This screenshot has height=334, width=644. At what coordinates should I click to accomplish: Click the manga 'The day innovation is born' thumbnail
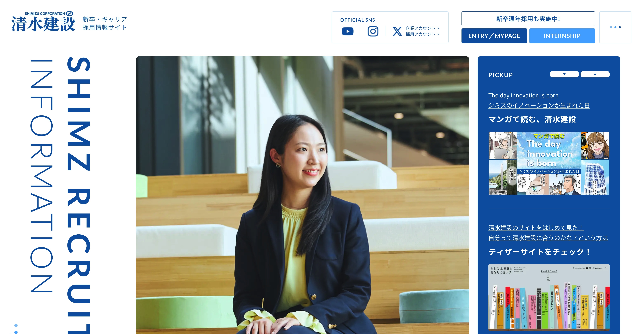(549, 163)
